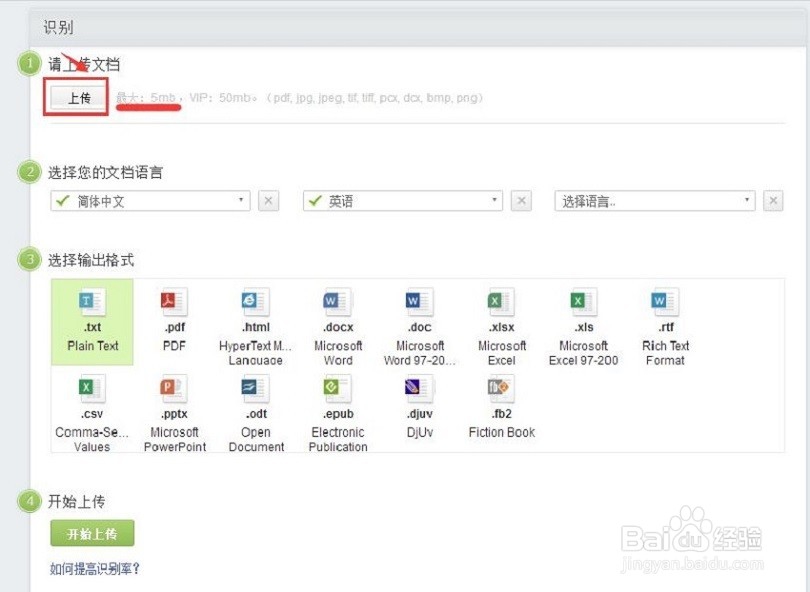Screen dimensions: 810x592
Task: Choose .xls Microsoft Excel 97-2003 format
Action: pos(583,325)
